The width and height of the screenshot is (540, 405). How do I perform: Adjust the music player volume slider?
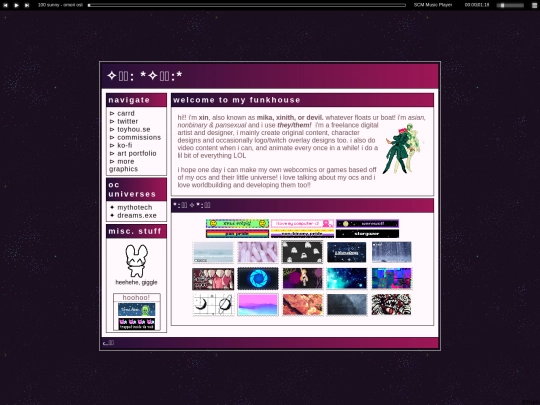point(510,5)
